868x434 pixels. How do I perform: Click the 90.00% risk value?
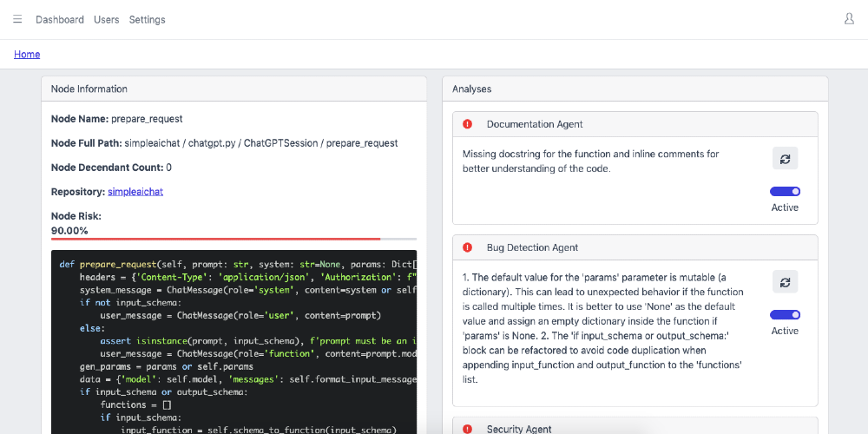pyautogui.click(x=69, y=230)
